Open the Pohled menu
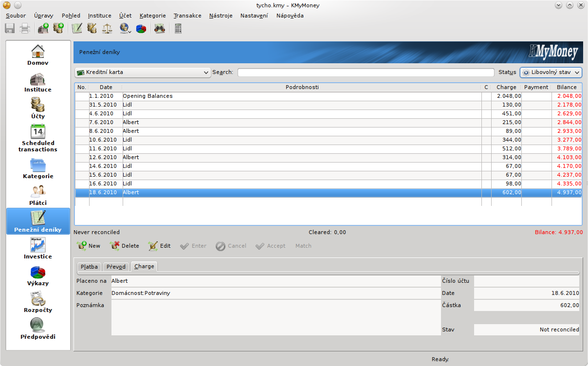This screenshot has height=366, width=588. (71, 16)
